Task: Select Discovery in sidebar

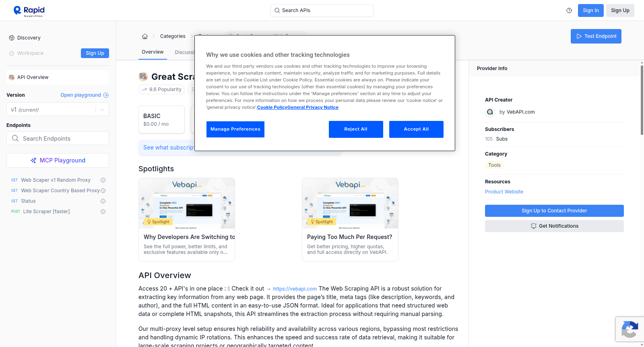Action: click(58, 38)
